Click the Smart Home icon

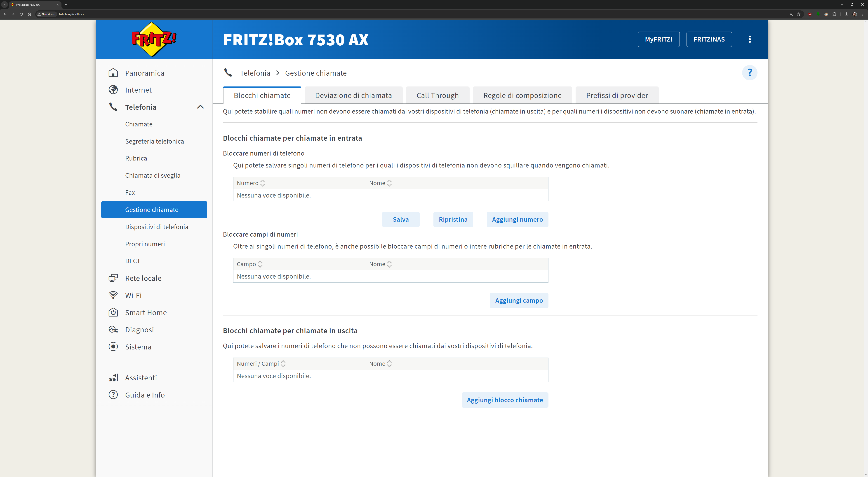click(113, 312)
